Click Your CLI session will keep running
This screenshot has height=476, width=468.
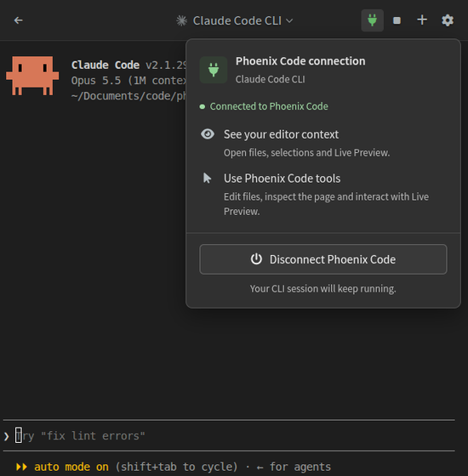[322, 289]
